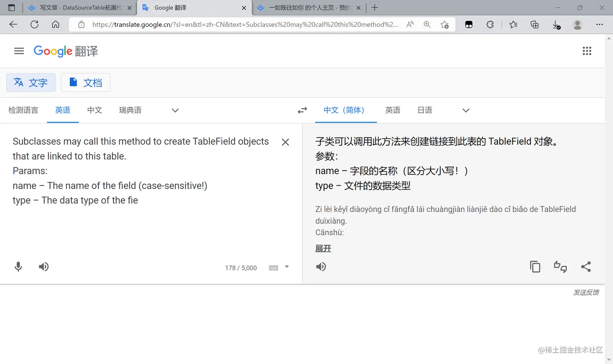
Task: Swap source and target languages
Action: pos(302,110)
